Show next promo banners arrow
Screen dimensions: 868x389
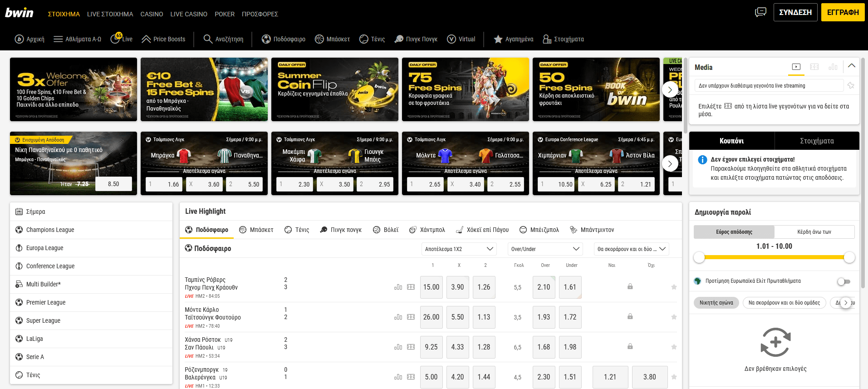click(670, 89)
